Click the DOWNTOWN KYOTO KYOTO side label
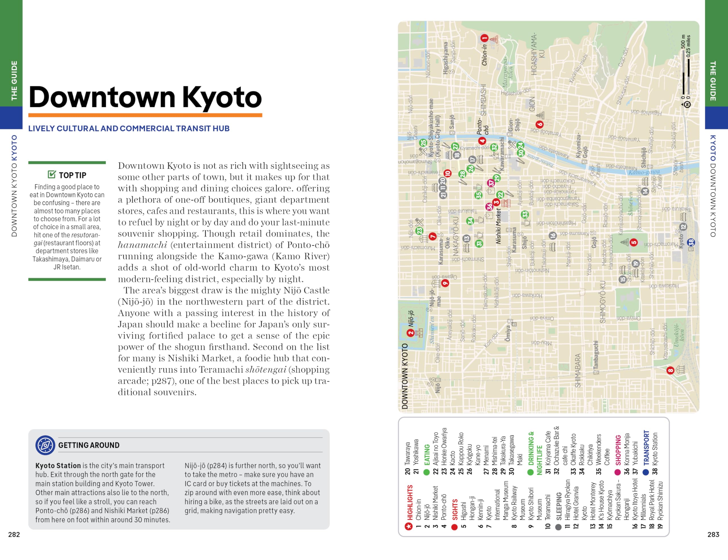728x560 pixels. (14, 186)
